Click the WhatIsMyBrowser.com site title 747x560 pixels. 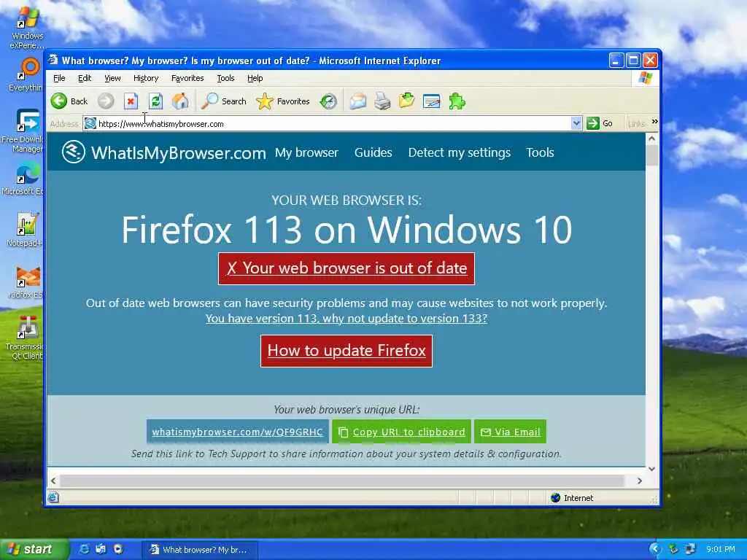pos(178,153)
